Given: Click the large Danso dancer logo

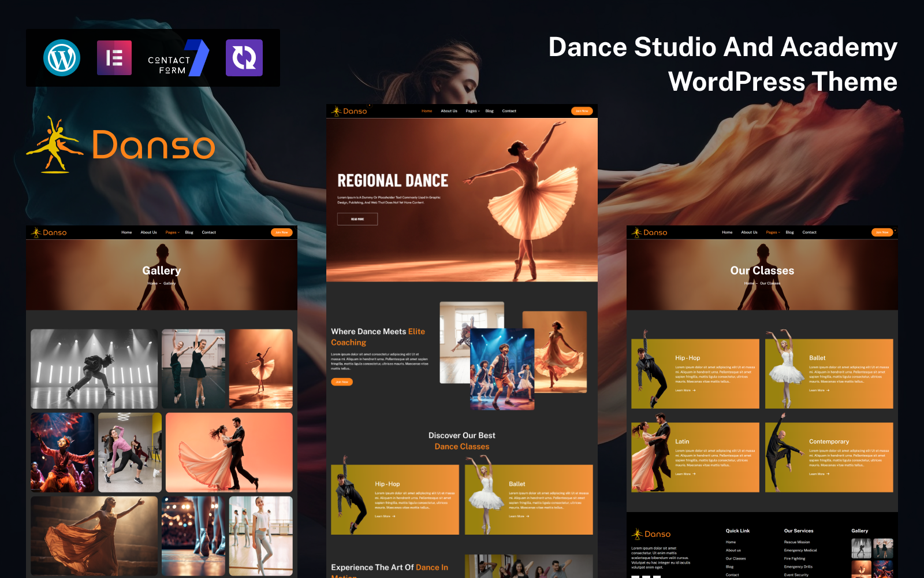Looking at the screenshot, I should coord(121,144).
